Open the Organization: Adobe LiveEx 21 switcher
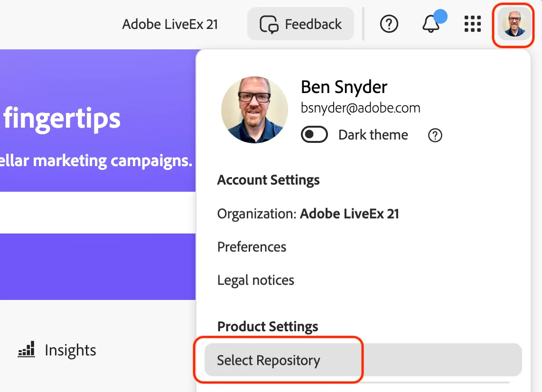The height and width of the screenshot is (392, 542). pos(308,214)
